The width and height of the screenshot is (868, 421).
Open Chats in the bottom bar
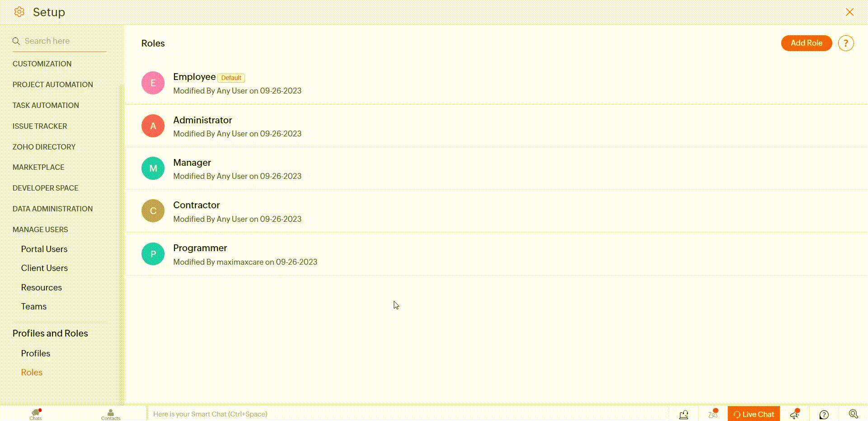click(x=36, y=414)
